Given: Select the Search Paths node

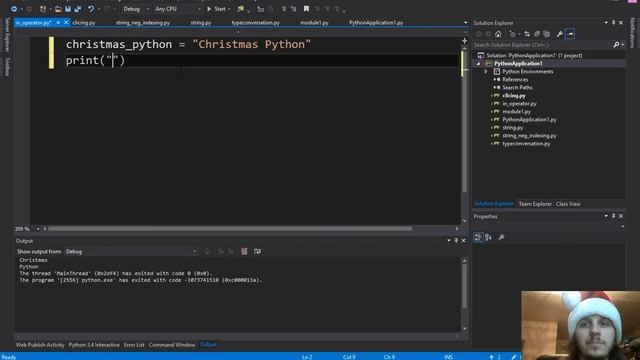Looking at the screenshot, I should (x=517, y=87).
